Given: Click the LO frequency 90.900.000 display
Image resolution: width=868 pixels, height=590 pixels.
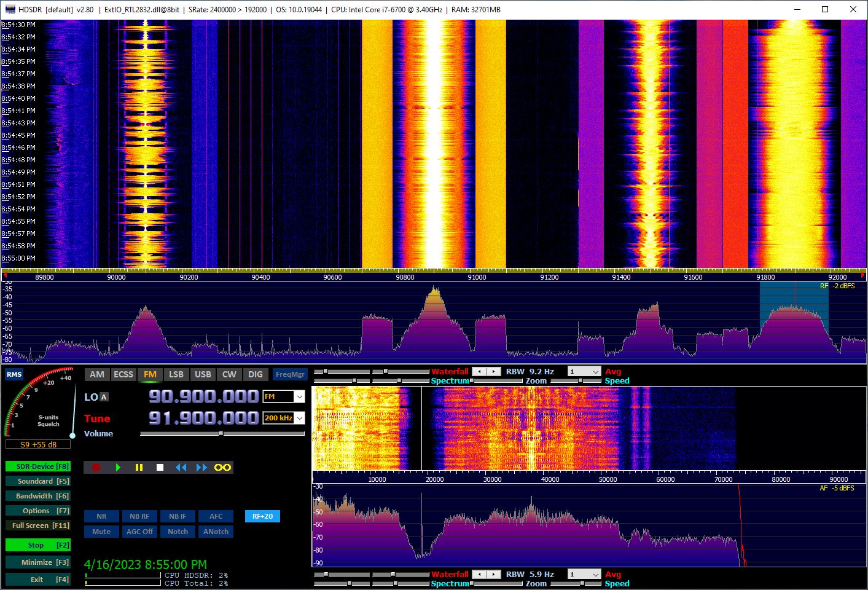Looking at the screenshot, I should click(x=203, y=397).
